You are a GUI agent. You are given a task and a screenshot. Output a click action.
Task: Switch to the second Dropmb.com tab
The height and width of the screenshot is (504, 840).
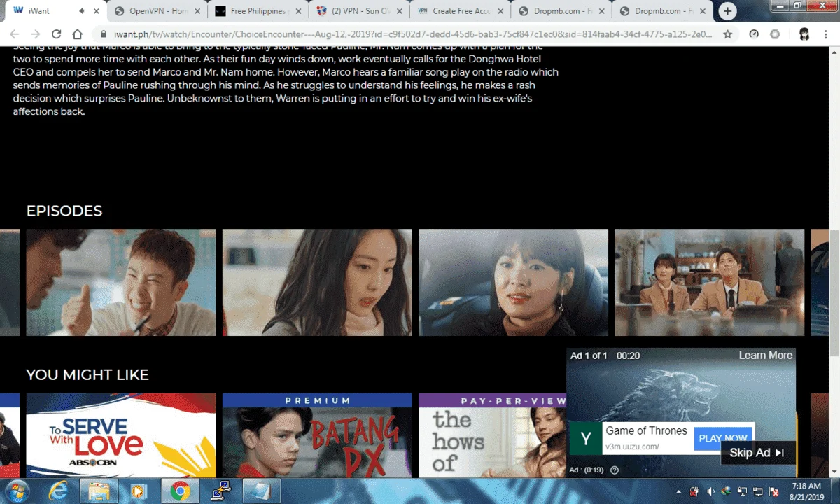[661, 11]
